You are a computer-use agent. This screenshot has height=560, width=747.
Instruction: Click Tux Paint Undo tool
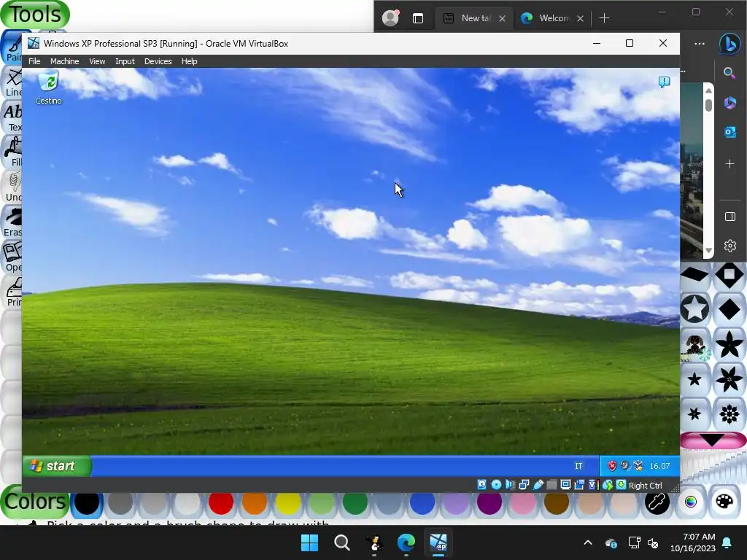(12, 187)
